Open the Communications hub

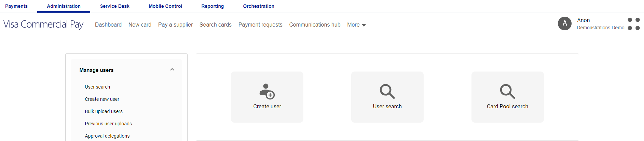[x=315, y=25]
